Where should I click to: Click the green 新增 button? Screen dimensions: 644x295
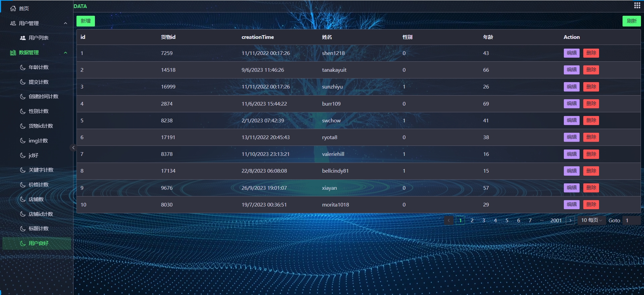(x=86, y=21)
